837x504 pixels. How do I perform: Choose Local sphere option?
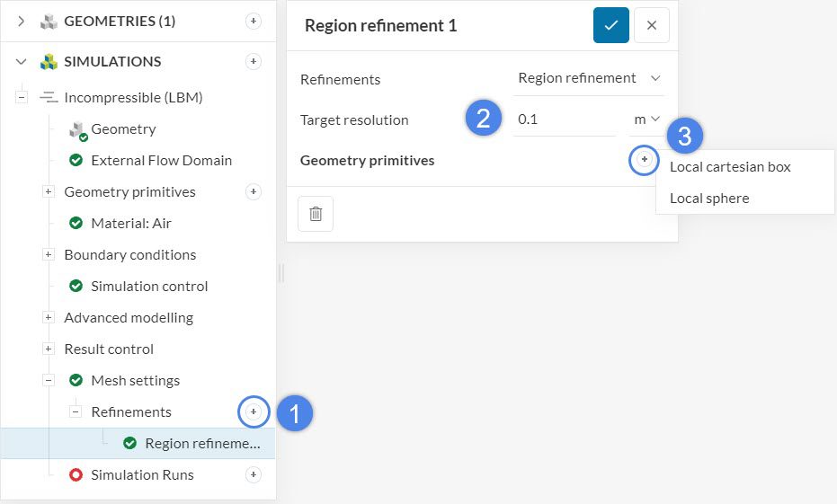pyautogui.click(x=709, y=198)
